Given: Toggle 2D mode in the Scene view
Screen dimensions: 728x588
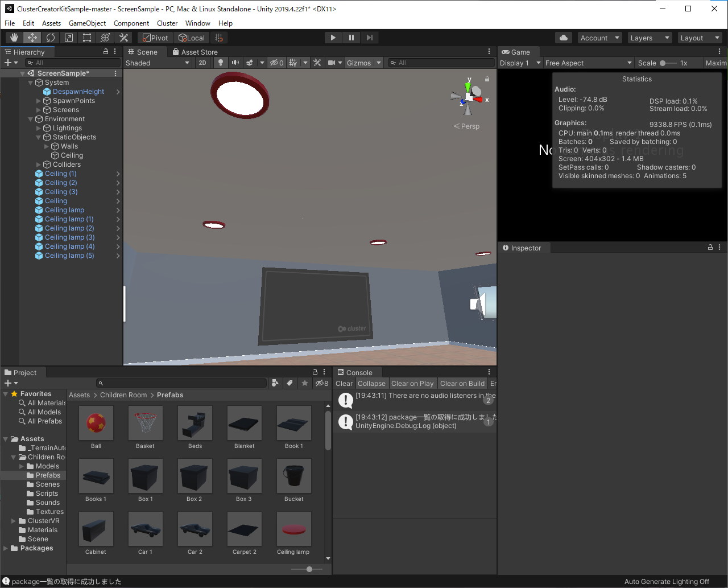Looking at the screenshot, I should pos(202,63).
